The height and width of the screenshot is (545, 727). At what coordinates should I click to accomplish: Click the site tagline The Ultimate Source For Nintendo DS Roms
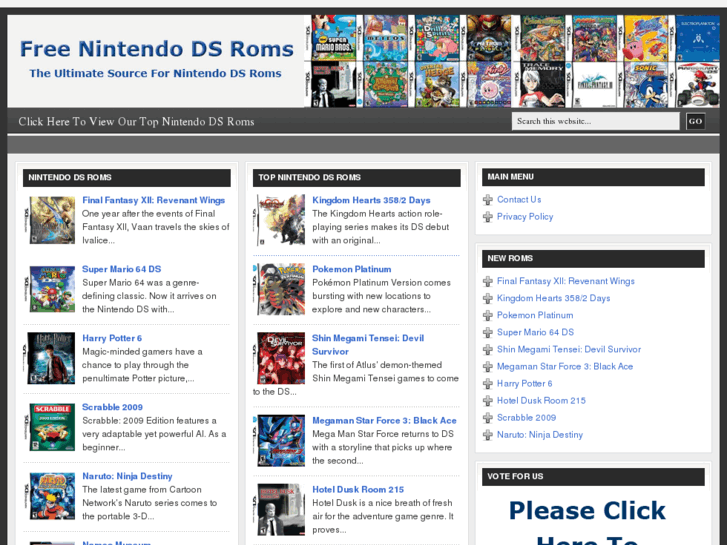tap(155, 73)
